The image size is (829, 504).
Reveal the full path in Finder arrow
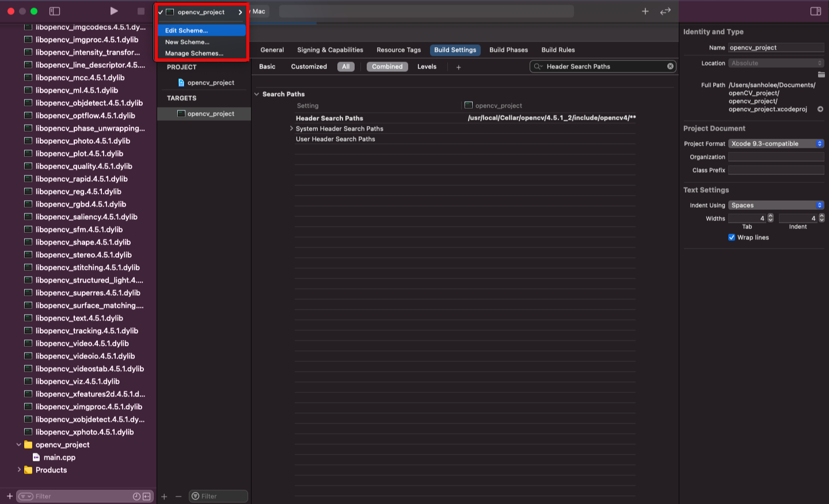point(820,109)
